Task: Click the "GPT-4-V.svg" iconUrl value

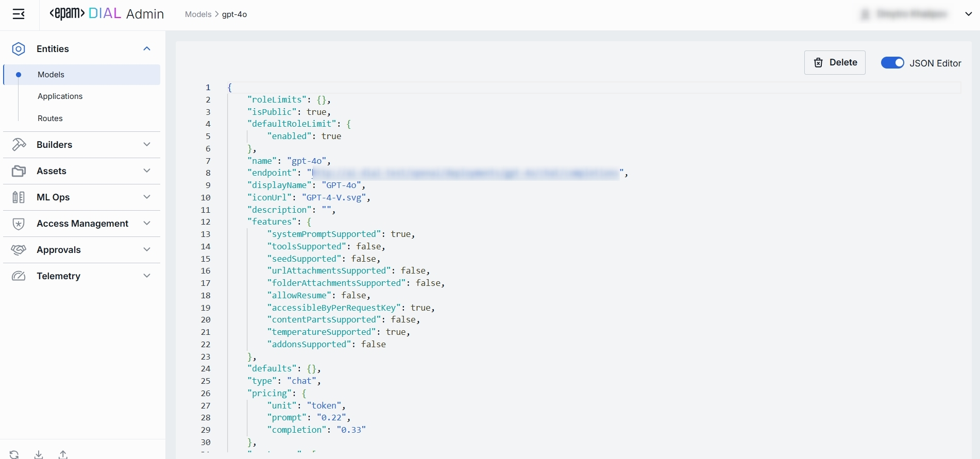Action: pyautogui.click(x=334, y=197)
